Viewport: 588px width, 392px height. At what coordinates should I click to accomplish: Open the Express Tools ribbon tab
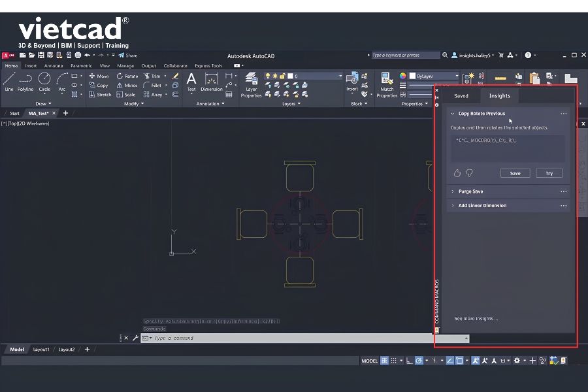(x=208, y=65)
